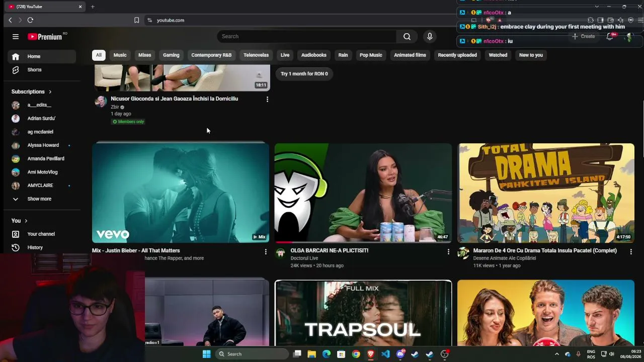Open Microsoft Store from the taskbar
Viewport: 644px width, 362px height.
pos(341,354)
